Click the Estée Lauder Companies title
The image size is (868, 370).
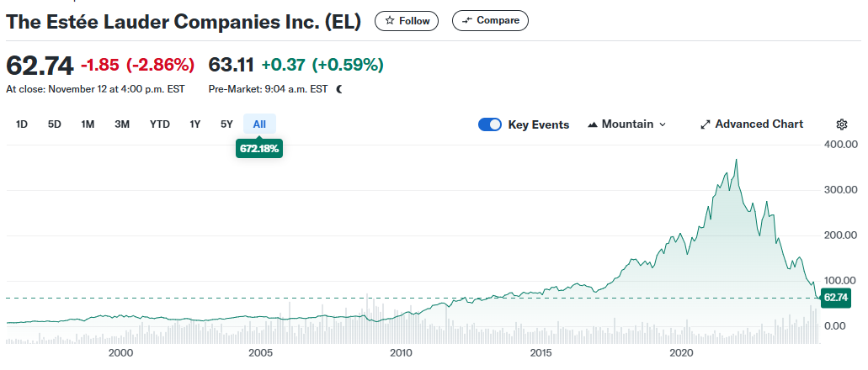coord(184,22)
